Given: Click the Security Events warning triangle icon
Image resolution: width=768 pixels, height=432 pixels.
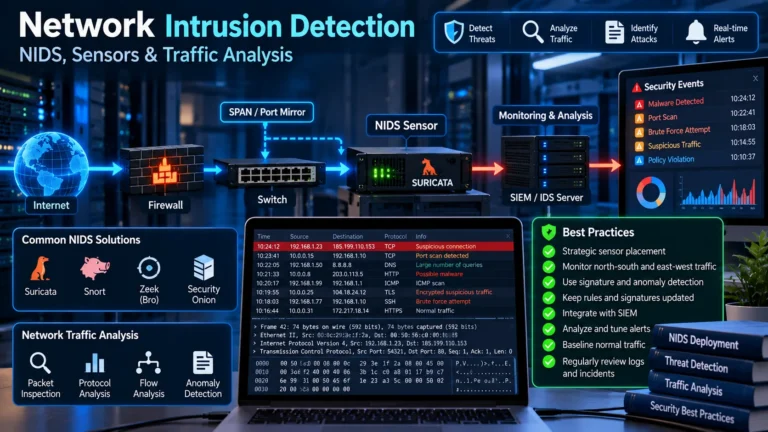Looking at the screenshot, I should [x=636, y=88].
